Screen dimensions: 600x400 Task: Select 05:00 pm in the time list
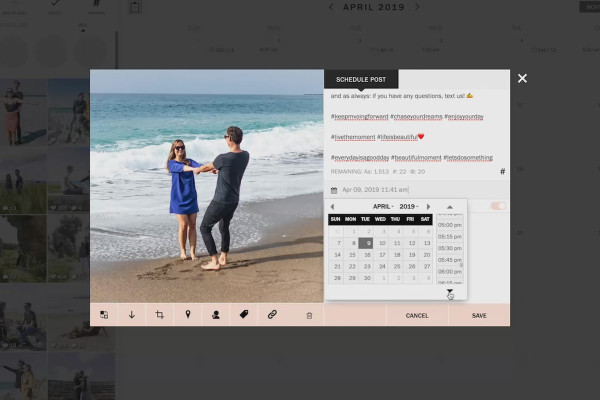click(x=450, y=225)
